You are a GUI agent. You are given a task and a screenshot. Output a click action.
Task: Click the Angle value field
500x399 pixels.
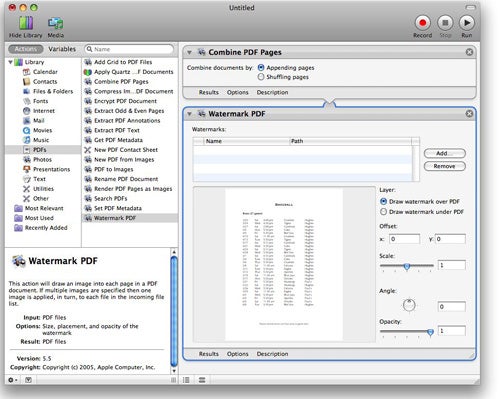tap(451, 306)
